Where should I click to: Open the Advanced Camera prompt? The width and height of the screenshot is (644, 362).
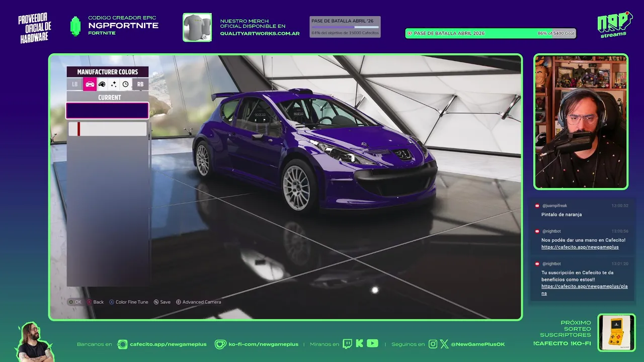pos(198,302)
